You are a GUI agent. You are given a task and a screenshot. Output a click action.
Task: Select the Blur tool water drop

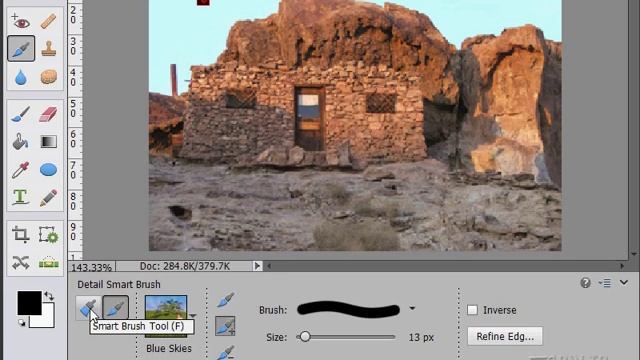(20, 77)
